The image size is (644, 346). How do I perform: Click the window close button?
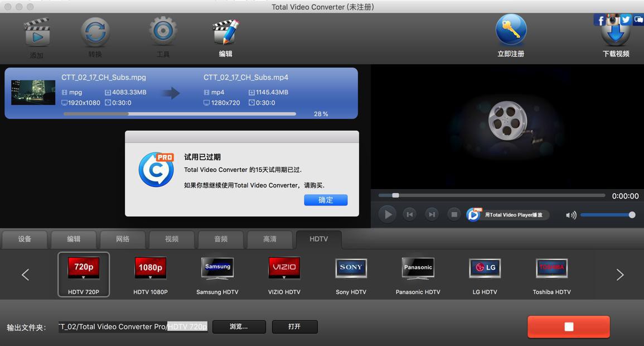[7, 7]
